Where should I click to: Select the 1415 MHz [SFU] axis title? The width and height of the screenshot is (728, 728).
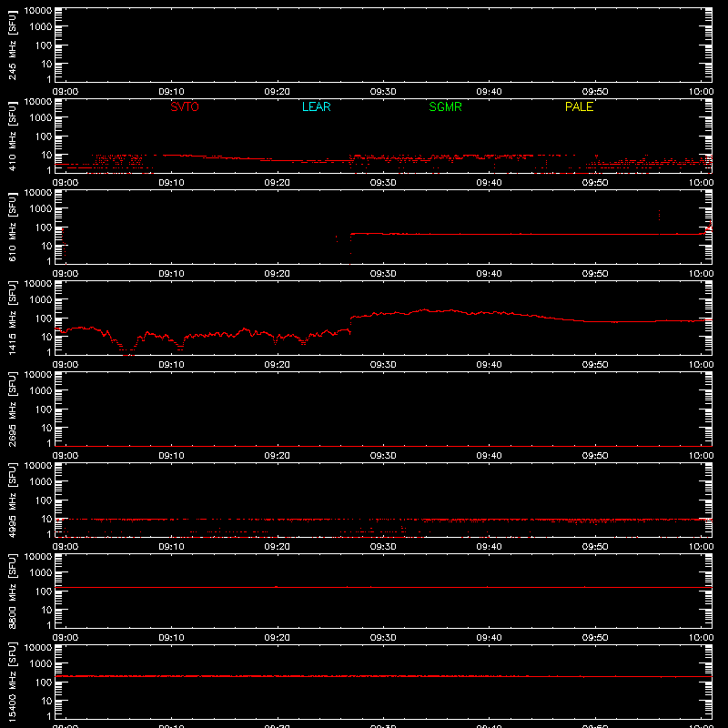pos(12,318)
